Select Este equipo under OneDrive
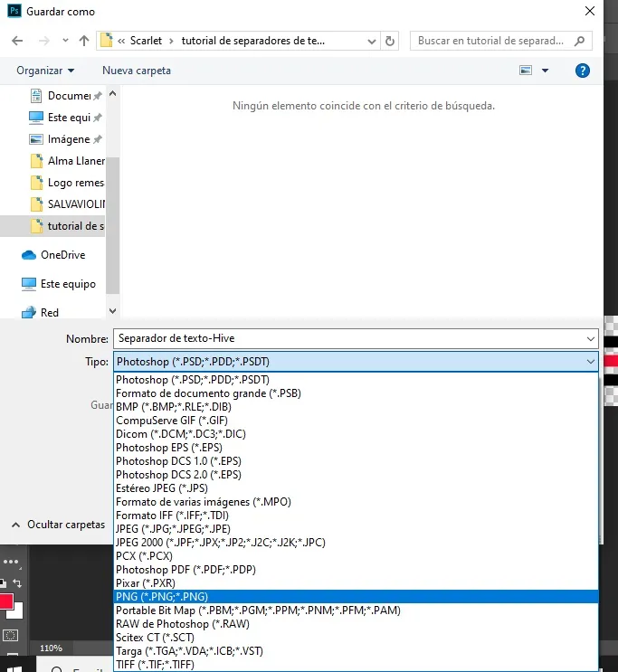Image resolution: width=618 pixels, height=672 pixels. click(58, 284)
